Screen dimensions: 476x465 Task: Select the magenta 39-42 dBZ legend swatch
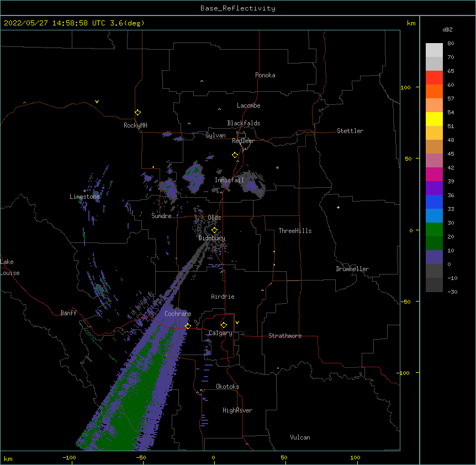[434, 174]
